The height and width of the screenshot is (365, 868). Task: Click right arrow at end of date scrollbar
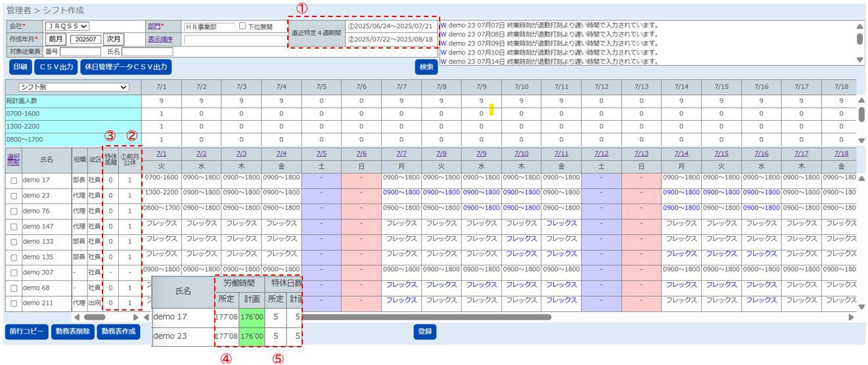click(852, 317)
